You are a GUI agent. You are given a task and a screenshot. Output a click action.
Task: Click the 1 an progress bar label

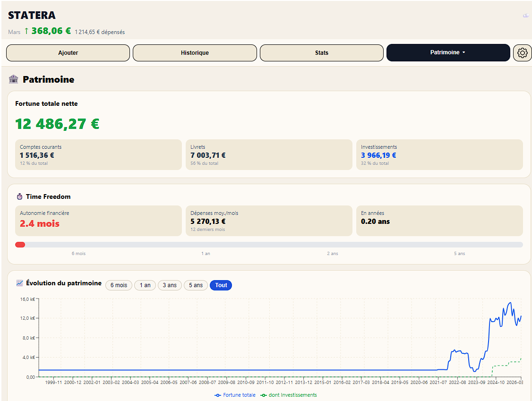click(206, 254)
